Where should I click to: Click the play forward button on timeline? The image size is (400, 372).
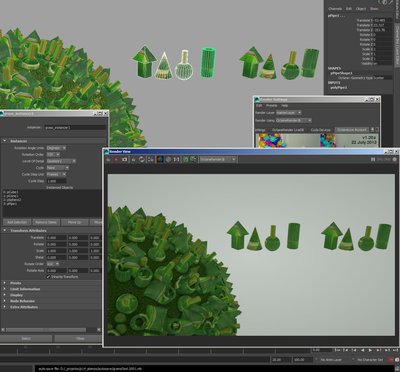click(x=370, y=350)
